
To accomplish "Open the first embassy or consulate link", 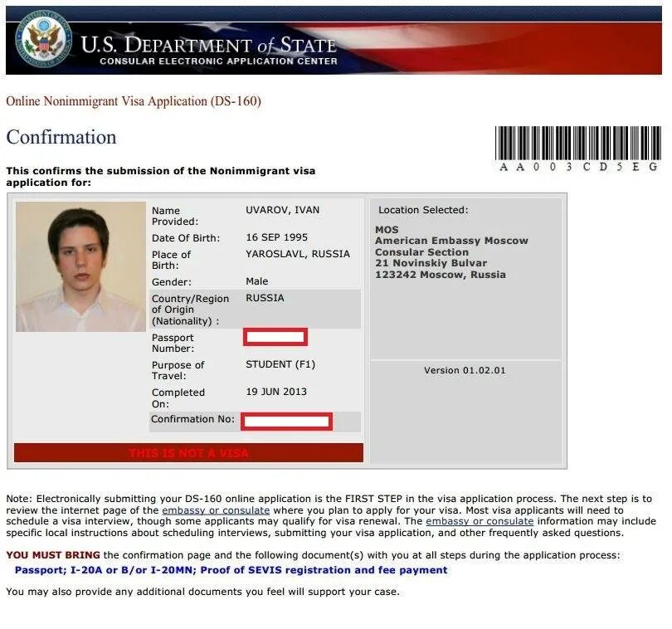I will pos(216,510).
